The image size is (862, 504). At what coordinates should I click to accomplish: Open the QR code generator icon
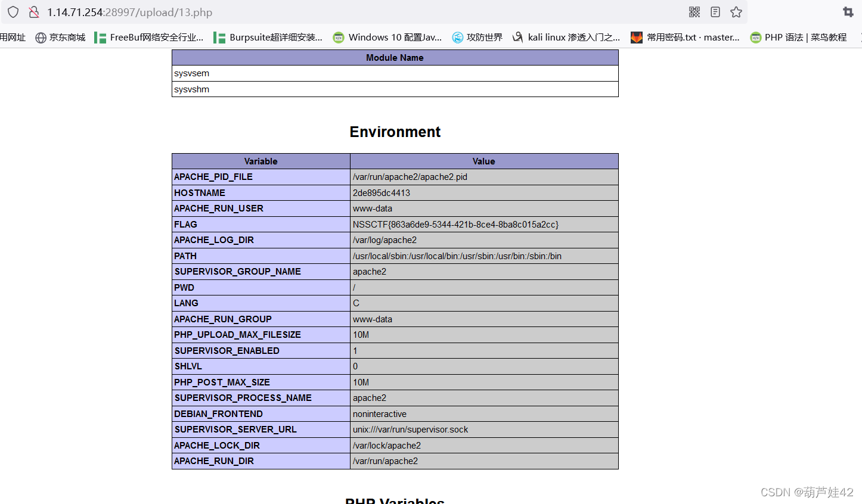694,12
